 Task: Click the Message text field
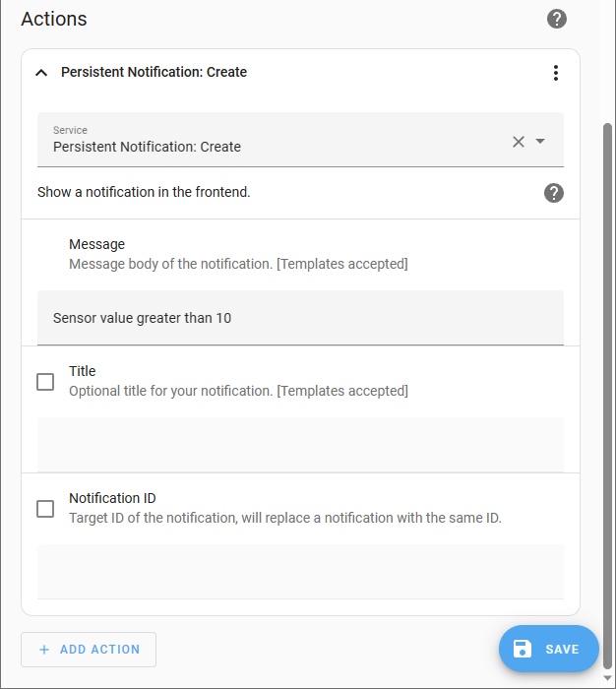point(300,318)
